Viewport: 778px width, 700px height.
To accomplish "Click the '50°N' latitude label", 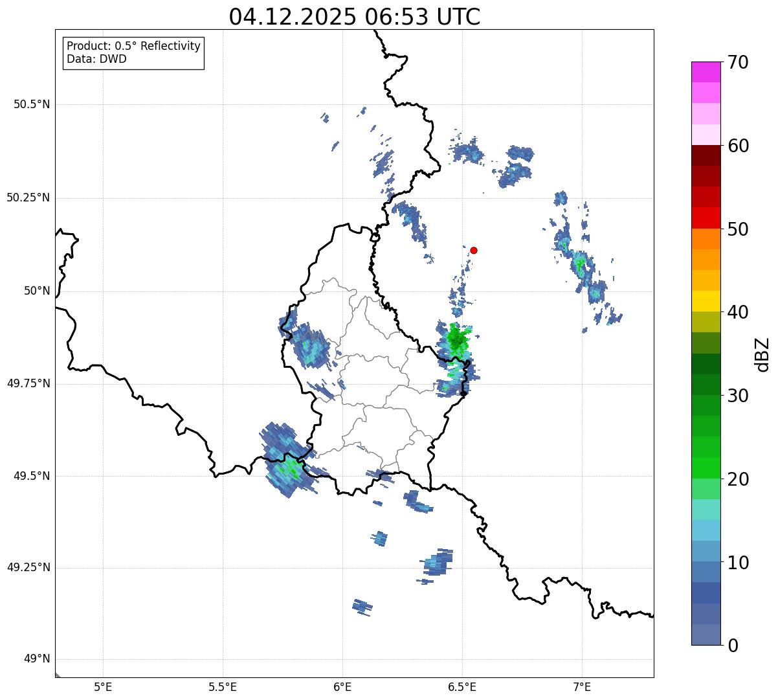I will coord(37,291).
